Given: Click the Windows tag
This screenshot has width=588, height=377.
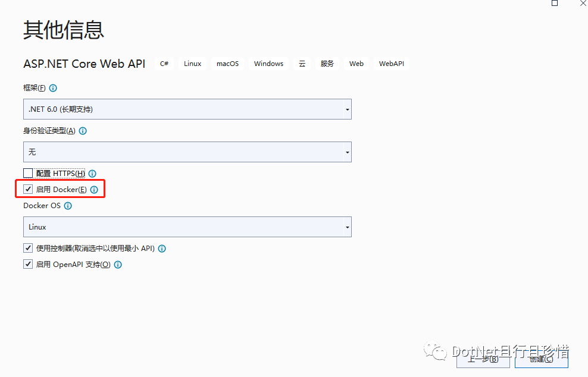Looking at the screenshot, I should [268, 64].
